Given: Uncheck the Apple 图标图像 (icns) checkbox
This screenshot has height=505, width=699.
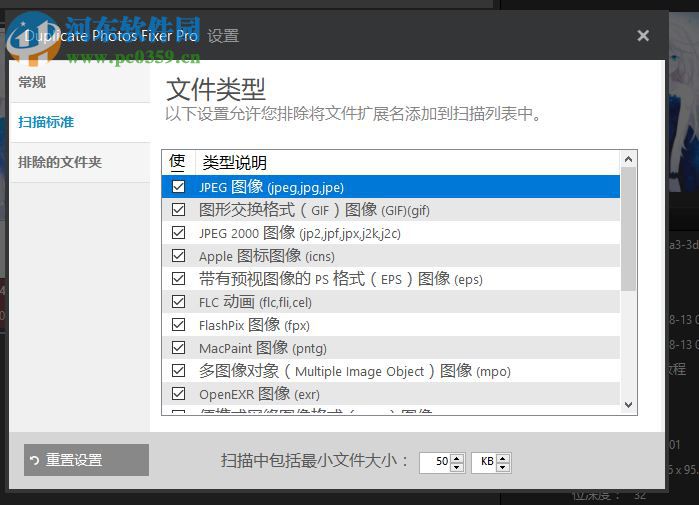Looking at the screenshot, I should pos(178,255).
